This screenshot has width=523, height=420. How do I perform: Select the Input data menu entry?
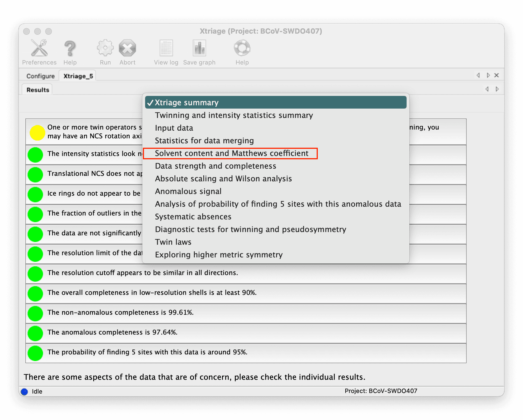click(x=276, y=128)
